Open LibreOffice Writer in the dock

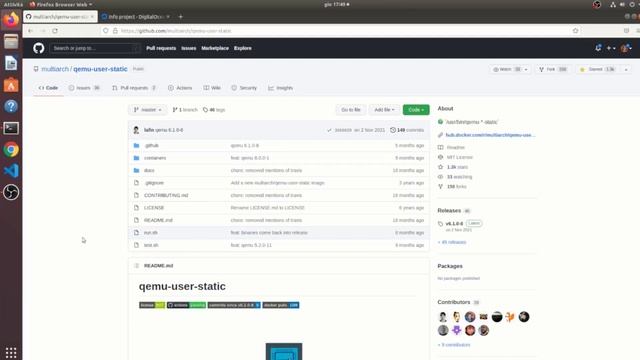[11, 63]
